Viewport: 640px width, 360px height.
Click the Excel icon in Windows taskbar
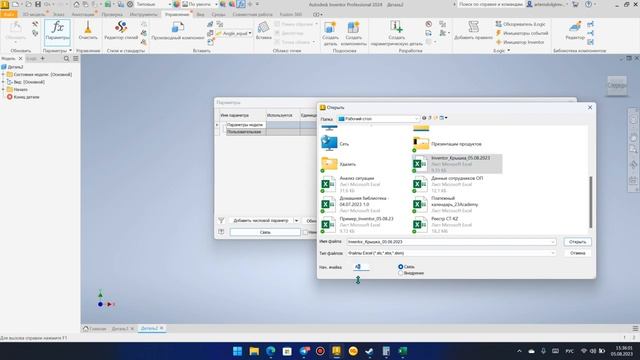pos(403,351)
